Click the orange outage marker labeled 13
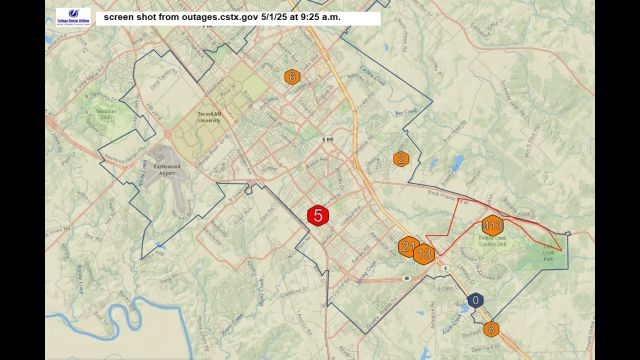Viewport: 640px width, 360px height. point(424,254)
